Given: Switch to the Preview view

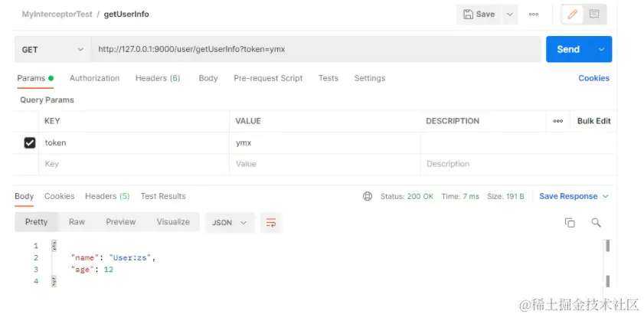Looking at the screenshot, I should click(x=121, y=222).
